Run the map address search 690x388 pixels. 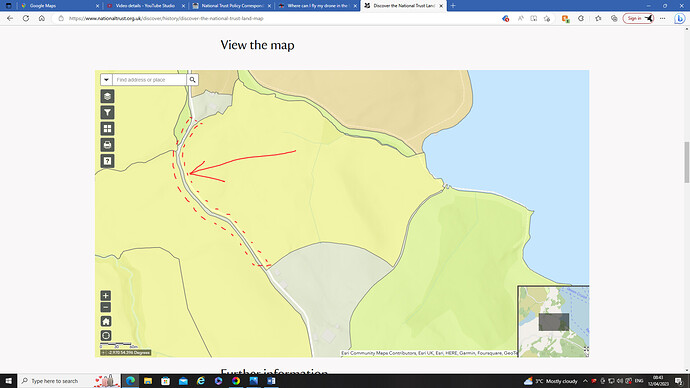192,80
